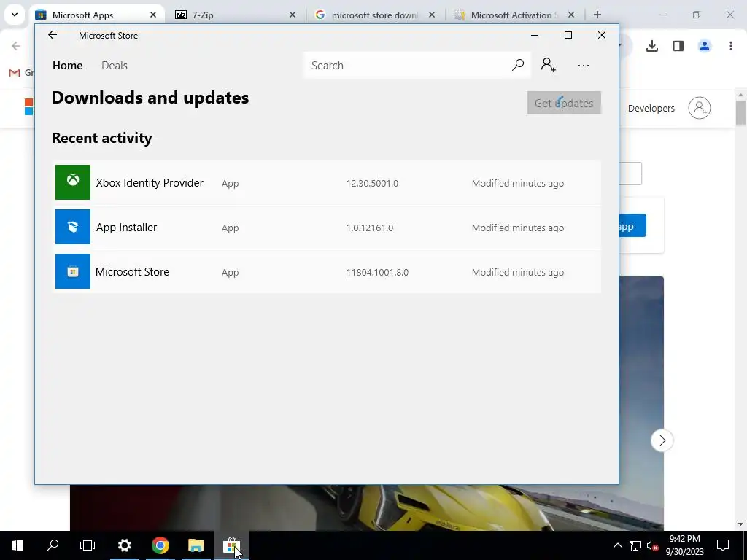The height and width of the screenshot is (560, 747).
Task: Select the App Installer row name
Action: point(126,227)
